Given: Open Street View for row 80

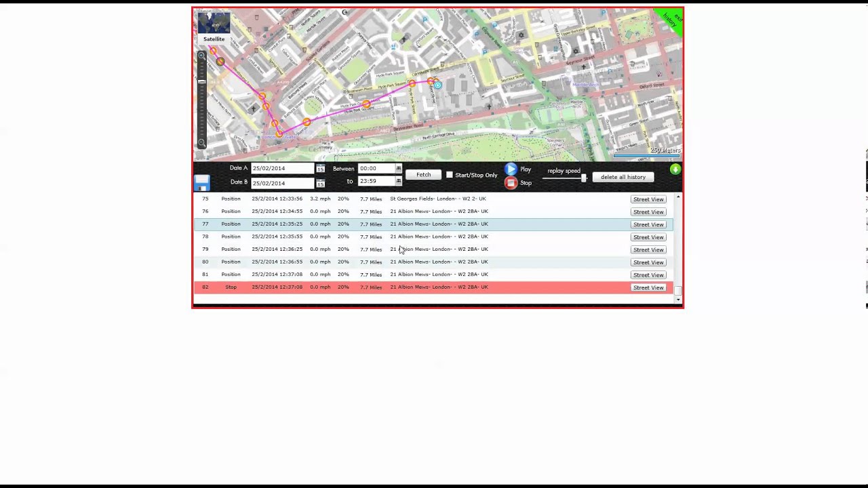Looking at the screenshot, I should [x=648, y=262].
